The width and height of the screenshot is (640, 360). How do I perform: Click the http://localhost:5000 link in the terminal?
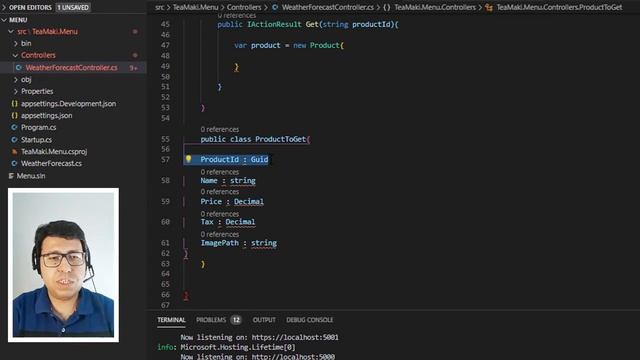click(x=293, y=356)
